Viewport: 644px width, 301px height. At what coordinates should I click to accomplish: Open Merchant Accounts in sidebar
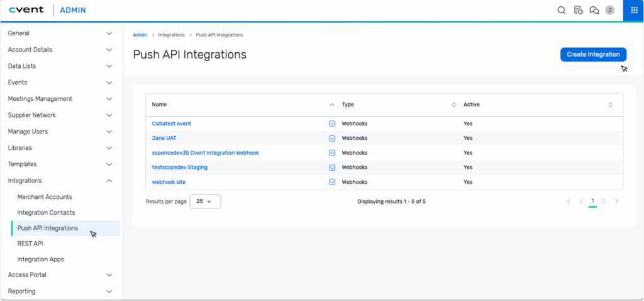(x=45, y=197)
